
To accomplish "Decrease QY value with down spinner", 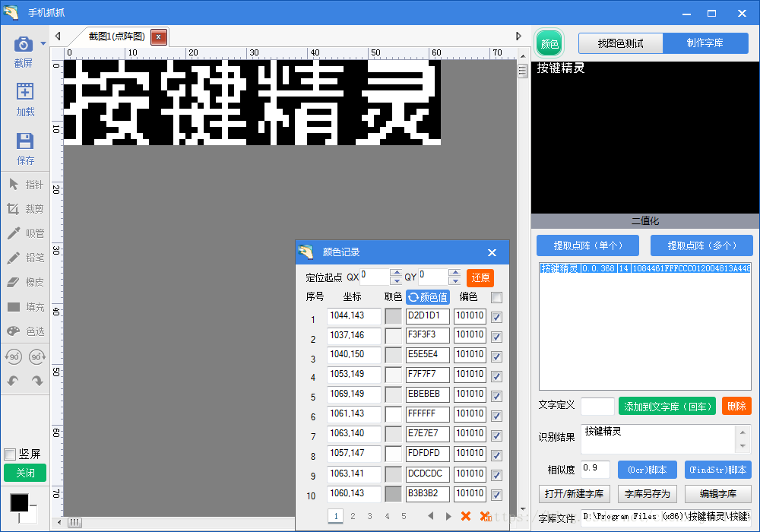I will (x=454, y=281).
